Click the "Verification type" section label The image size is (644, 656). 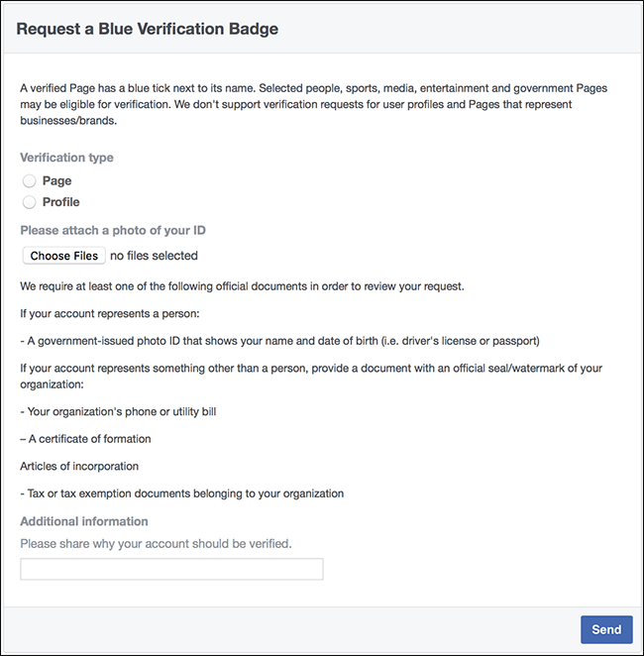pos(66,158)
